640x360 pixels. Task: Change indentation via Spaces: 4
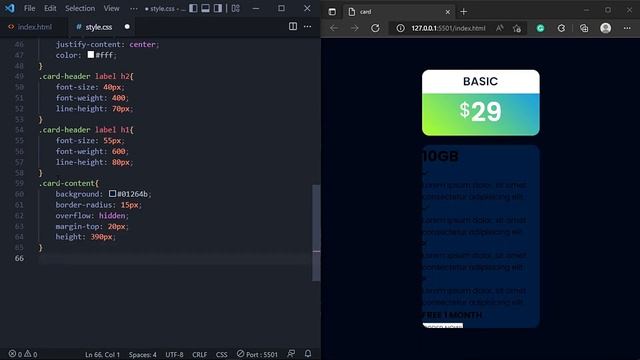[142, 354]
